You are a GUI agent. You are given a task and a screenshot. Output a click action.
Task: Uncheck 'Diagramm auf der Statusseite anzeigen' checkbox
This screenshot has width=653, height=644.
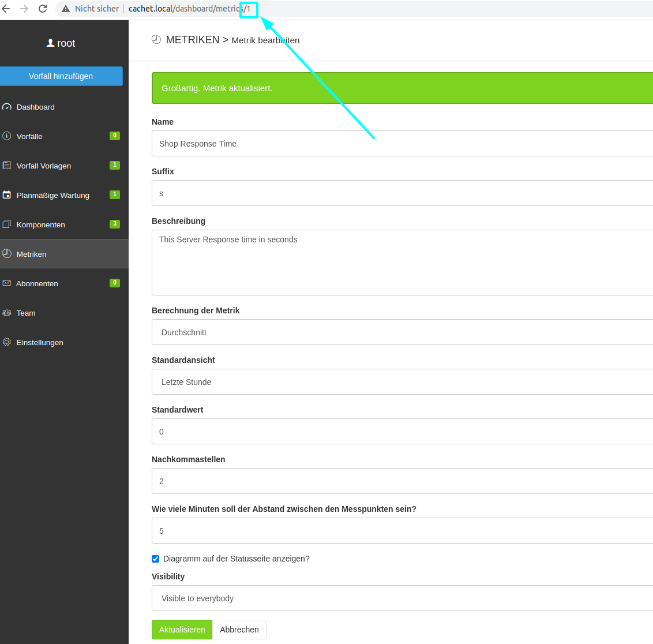[156, 559]
